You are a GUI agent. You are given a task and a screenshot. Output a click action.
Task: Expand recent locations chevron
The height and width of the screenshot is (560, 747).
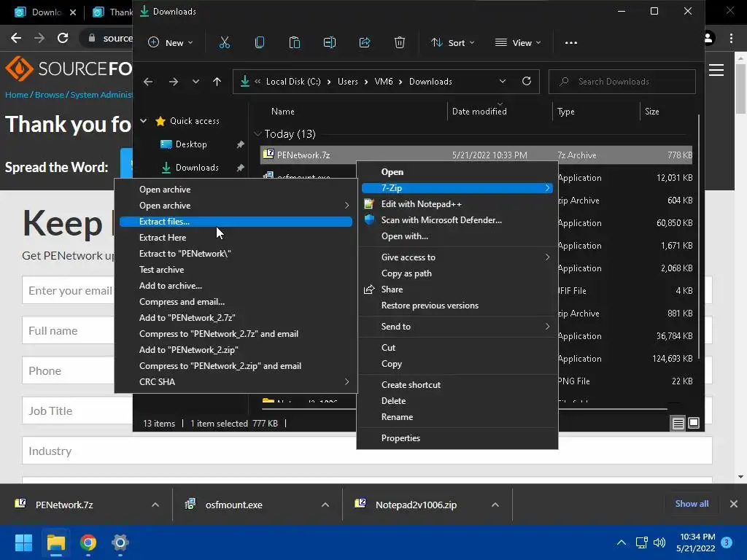coord(196,82)
